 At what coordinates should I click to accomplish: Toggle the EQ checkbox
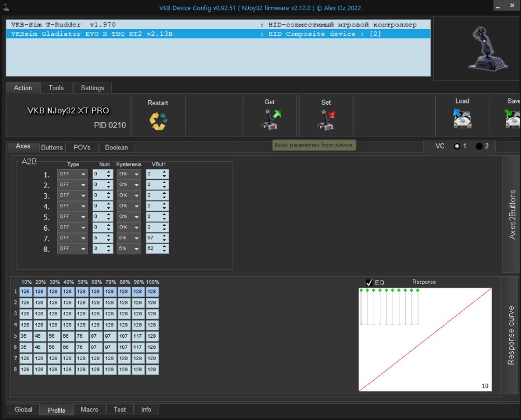[369, 282]
